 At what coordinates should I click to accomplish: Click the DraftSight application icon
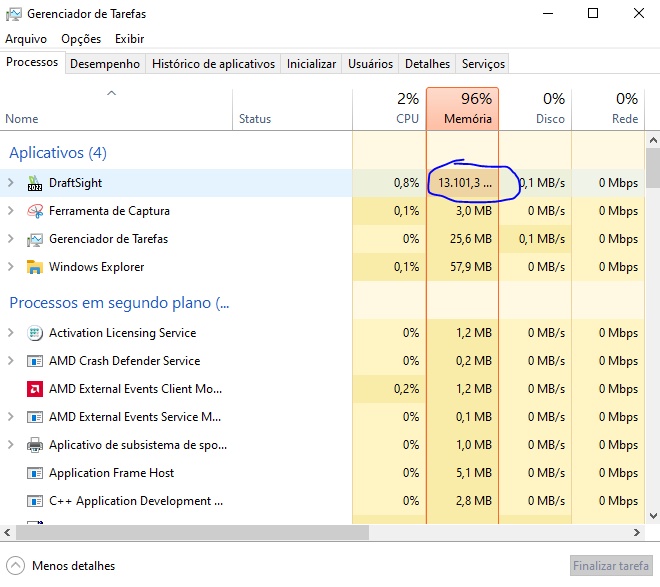point(35,183)
